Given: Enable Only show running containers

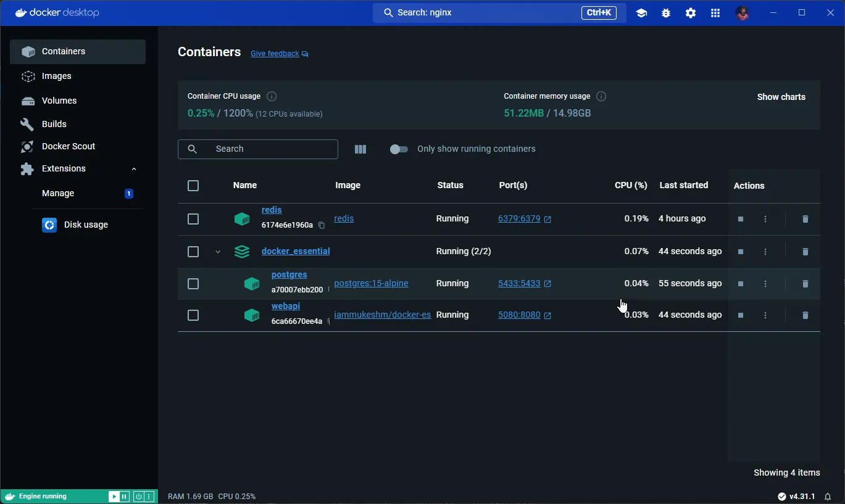Looking at the screenshot, I should pos(399,149).
